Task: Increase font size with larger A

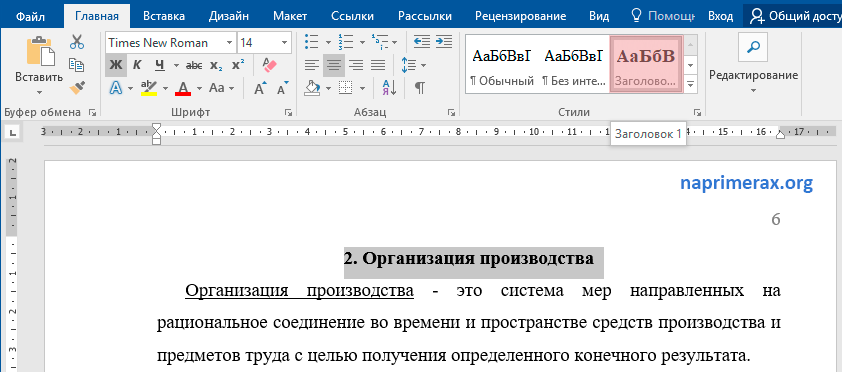Action: tap(260, 88)
